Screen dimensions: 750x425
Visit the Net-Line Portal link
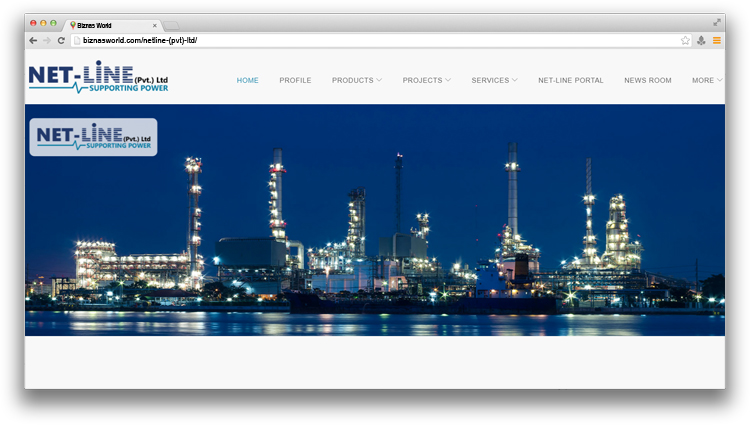click(570, 80)
